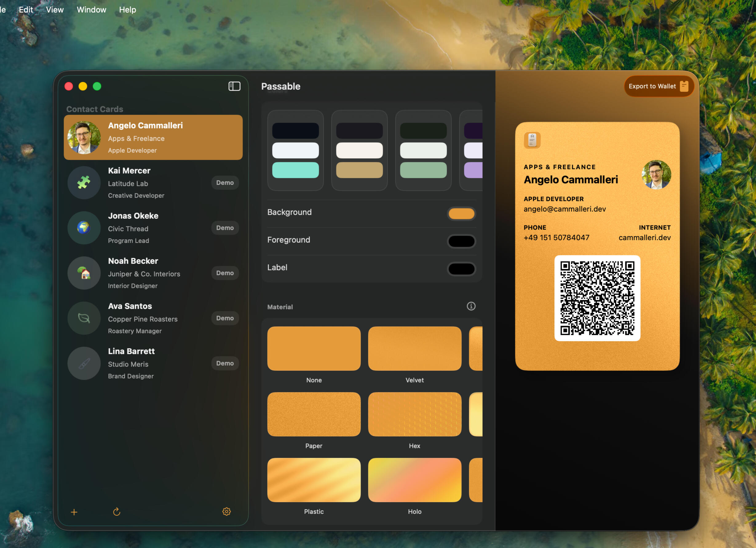Click Copper Pine Roasters company text
The height and width of the screenshot is (548, 756).
point(143,319)
